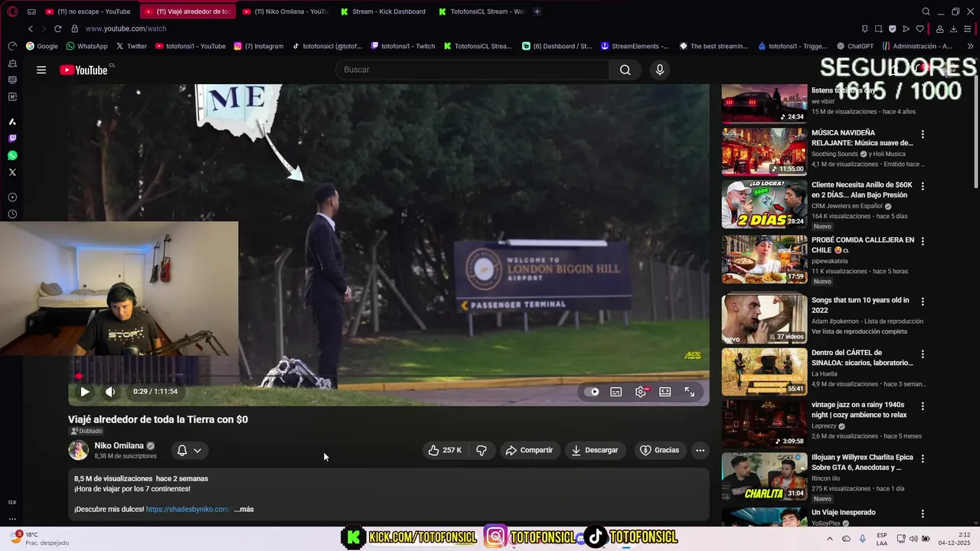This screenshot has height=551, width=980.
Task: Open the options menu for 'Un Viaje Inesperado'
Action: pyautogui.click(x=923, y=514)
